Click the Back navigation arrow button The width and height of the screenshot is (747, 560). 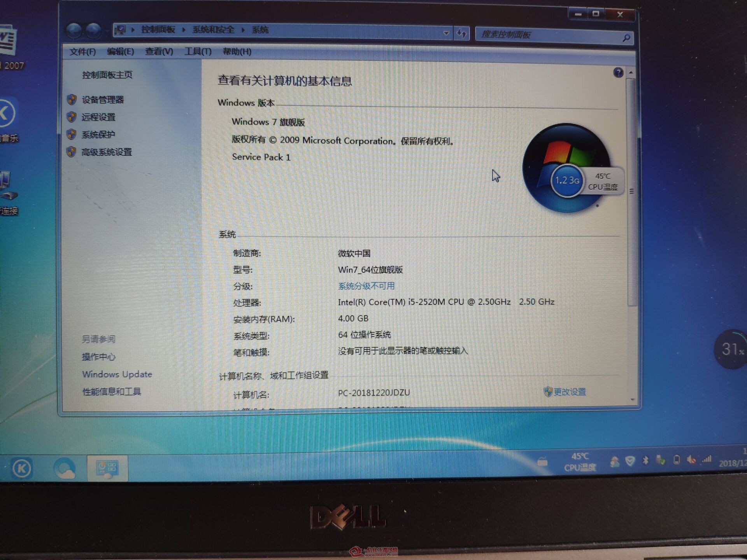point(74,31)
